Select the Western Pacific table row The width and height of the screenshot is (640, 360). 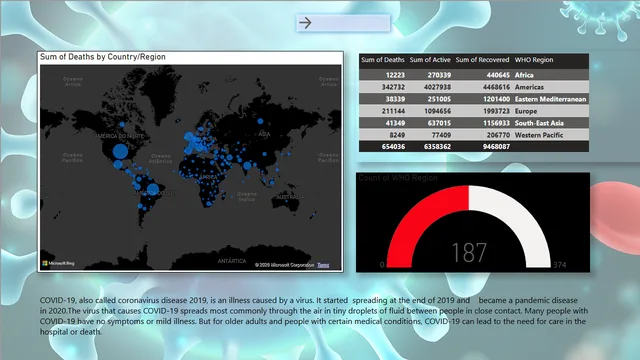[474, 135]
